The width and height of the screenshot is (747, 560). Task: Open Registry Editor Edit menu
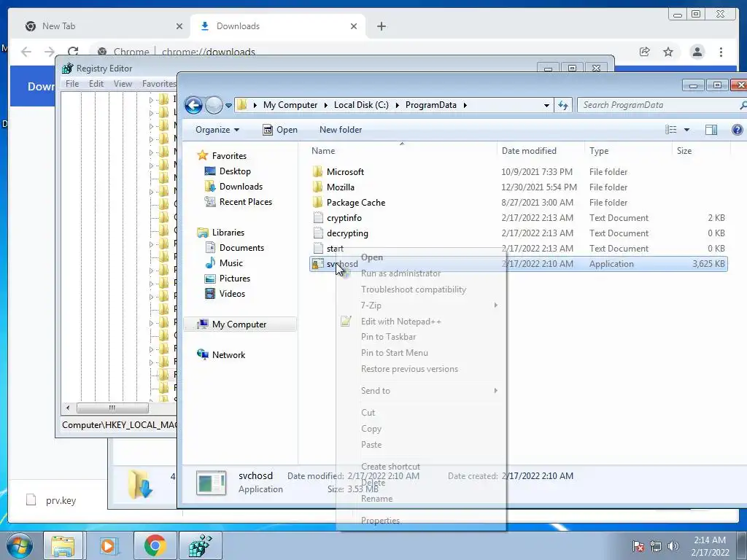click(96, 84)
